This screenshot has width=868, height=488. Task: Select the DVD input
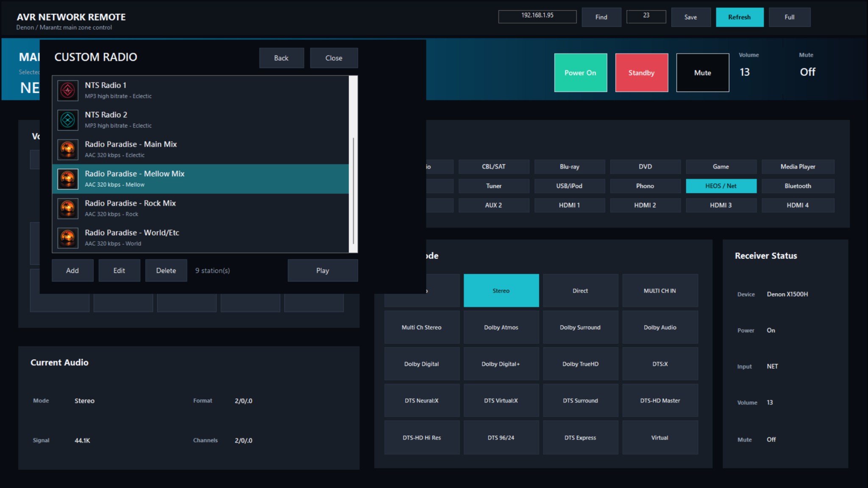click(645, 166)
